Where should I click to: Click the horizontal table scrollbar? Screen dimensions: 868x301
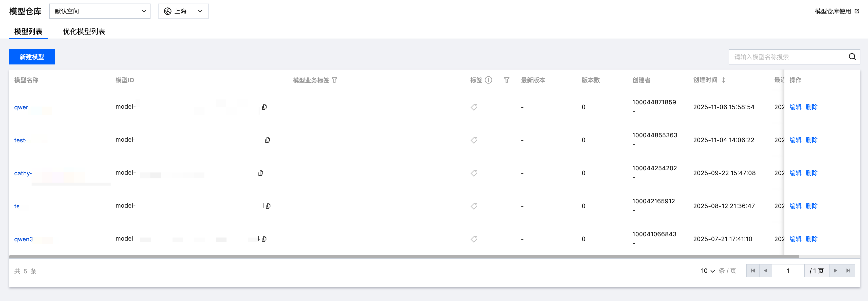404,256
